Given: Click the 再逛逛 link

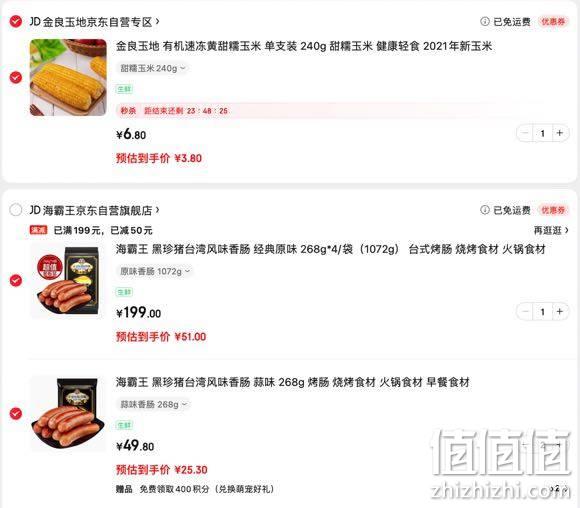Looking at the screenshot, I should tap(551, 230).
